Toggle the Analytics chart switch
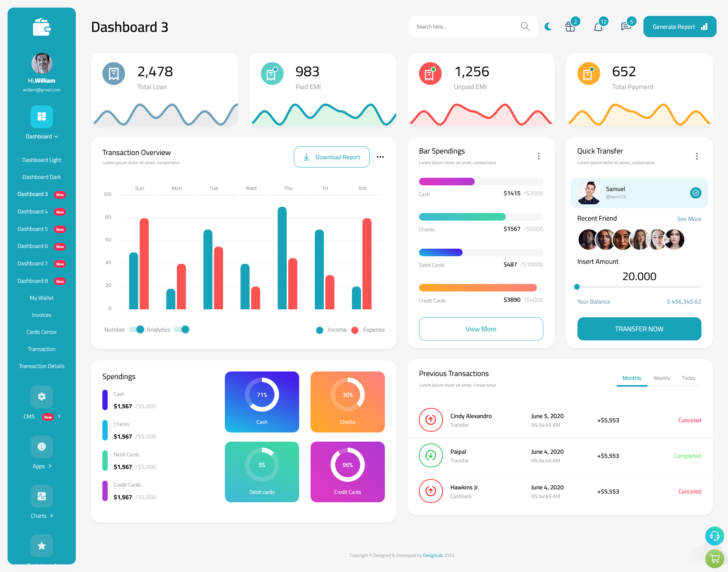This screenshot has height=572, width=728. [x=184, y=329]
